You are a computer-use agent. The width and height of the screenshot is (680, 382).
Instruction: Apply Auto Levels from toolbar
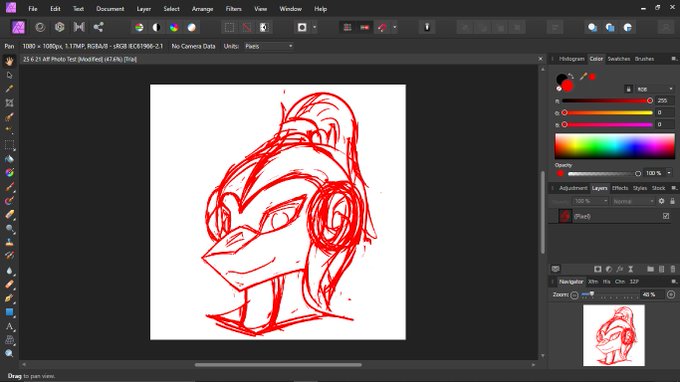pyautogui.click(x=139, y=27)
